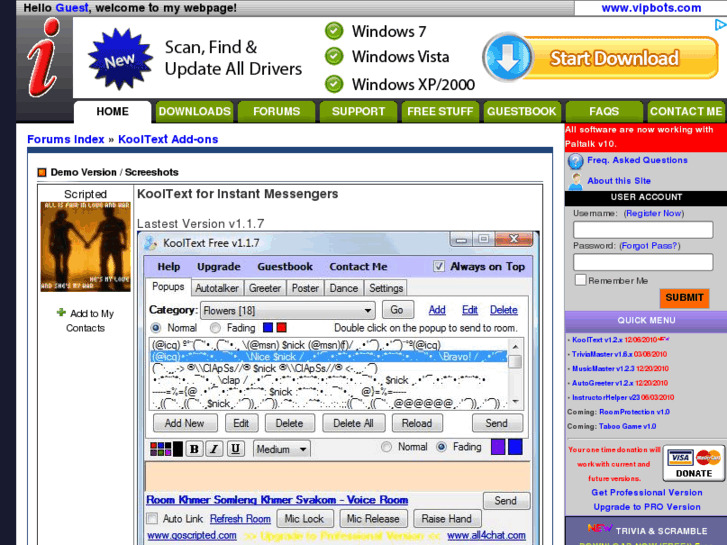Click the Username input field
Screen dimensions: 727x545
(643, 230)
